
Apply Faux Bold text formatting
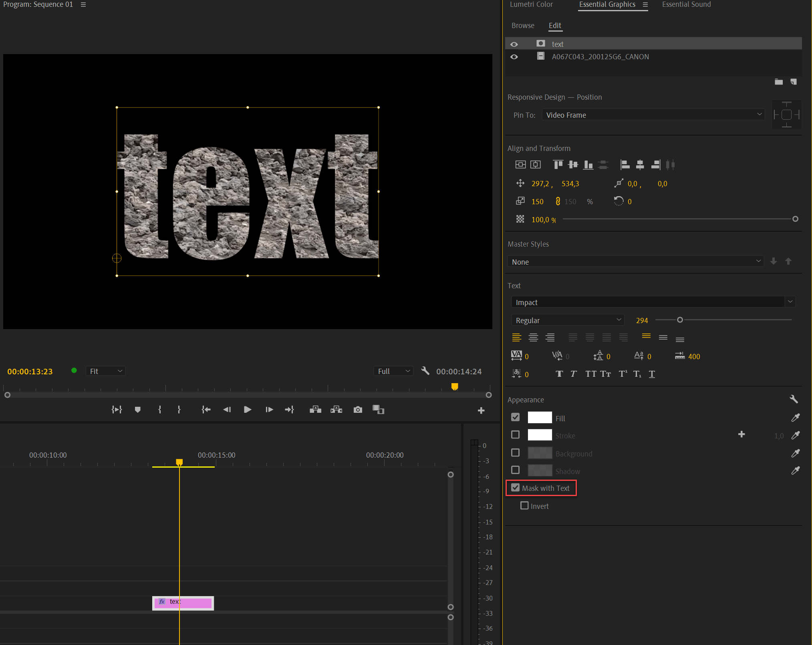click(x=559, y=374)
